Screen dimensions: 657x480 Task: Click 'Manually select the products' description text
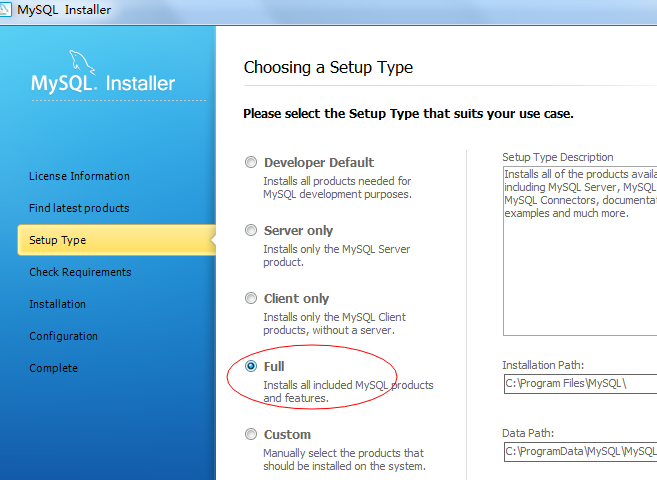click(344, 459)
